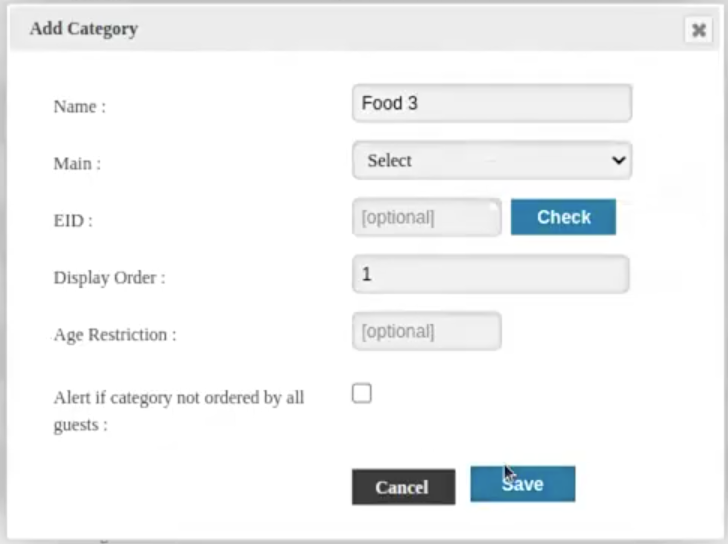
Task: Click the 'Alert if category not ordered' label text
Action: pyautogui.click(x=178, y=398)
